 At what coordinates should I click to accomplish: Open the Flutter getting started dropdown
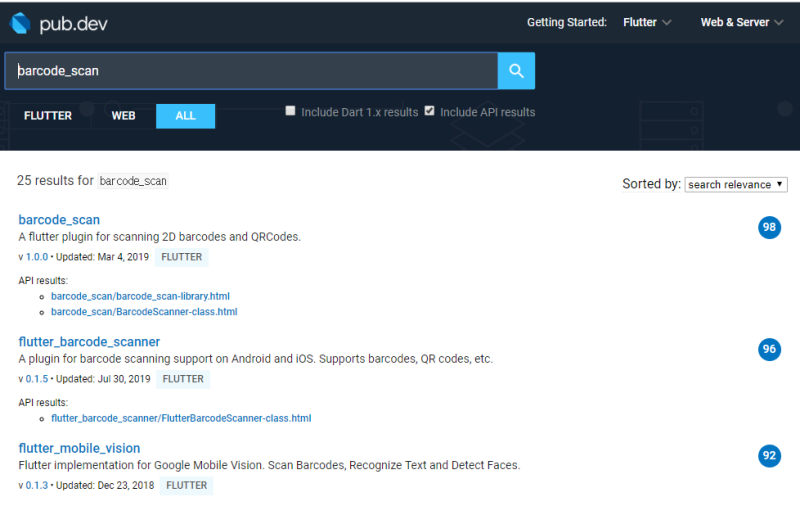click(x=647, y=22)
